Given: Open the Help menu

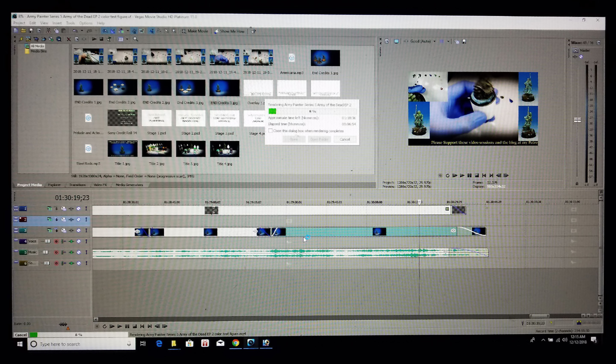Looking at the screenshot, I should click(101, 23).
